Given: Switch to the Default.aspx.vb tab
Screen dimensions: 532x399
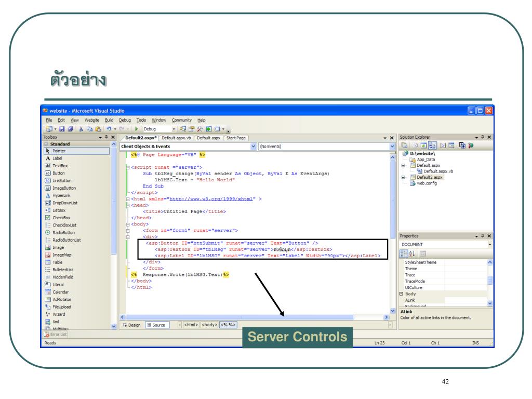Looking at the screenshot, I should (177, 138).
